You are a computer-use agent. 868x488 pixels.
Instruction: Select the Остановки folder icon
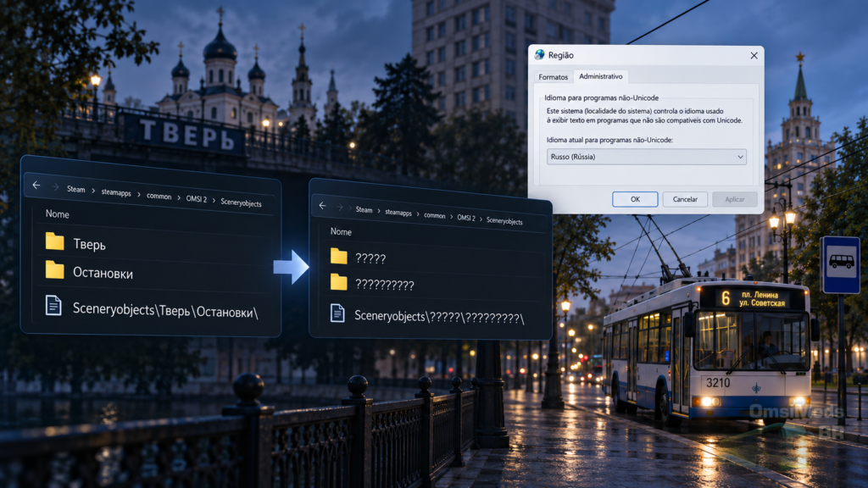coord(54,269)
